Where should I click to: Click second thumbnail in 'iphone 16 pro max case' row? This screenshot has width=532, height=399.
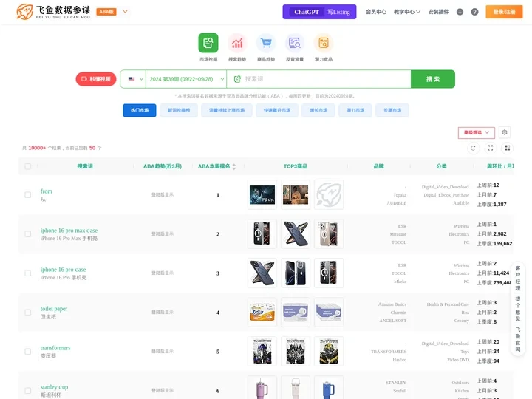pyautogui.click(x=296, y=233)
